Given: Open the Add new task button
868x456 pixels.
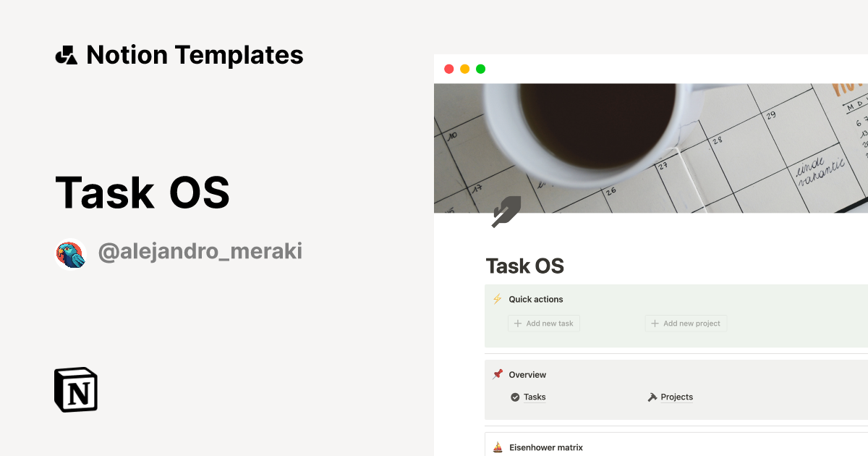Looking at the screenshot, I should click(543, 324).
